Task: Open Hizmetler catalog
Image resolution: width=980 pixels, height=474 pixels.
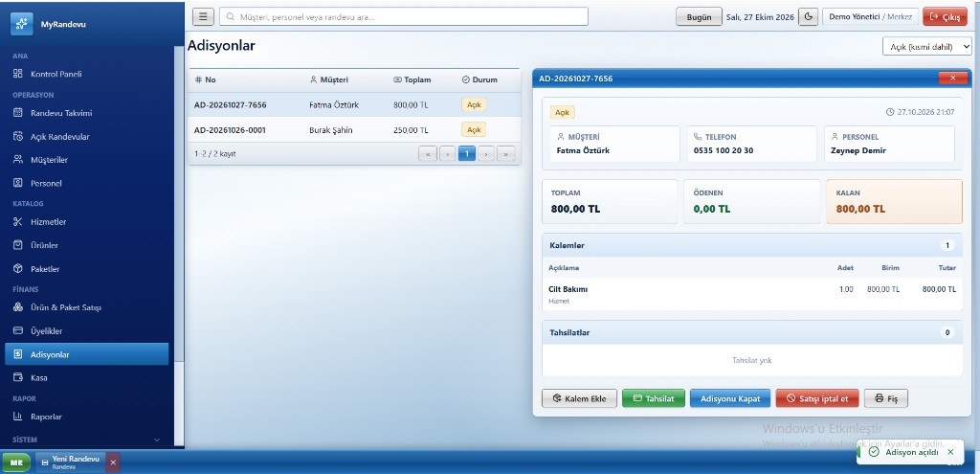Action: (87, 222)
